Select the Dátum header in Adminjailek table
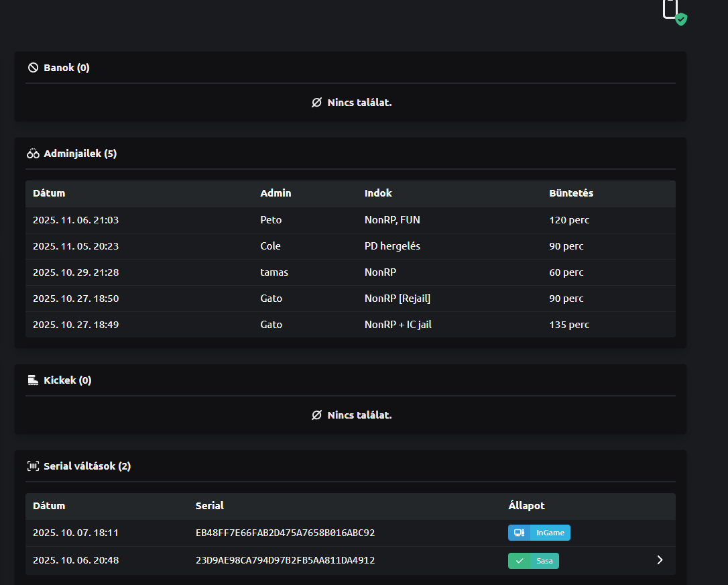 49,193
